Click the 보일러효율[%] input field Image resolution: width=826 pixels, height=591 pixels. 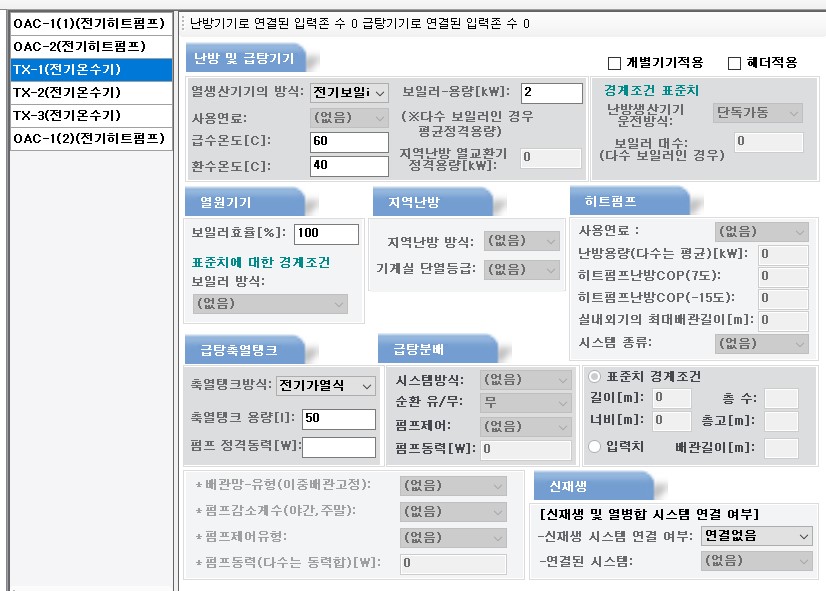pyautogui.click(x=326, y=233)
